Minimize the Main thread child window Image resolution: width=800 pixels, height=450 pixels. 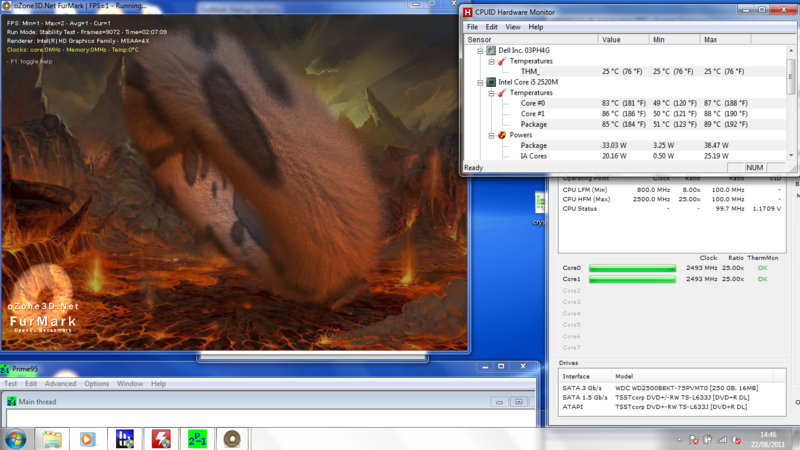pyautogui.click(x=499, y=402)
